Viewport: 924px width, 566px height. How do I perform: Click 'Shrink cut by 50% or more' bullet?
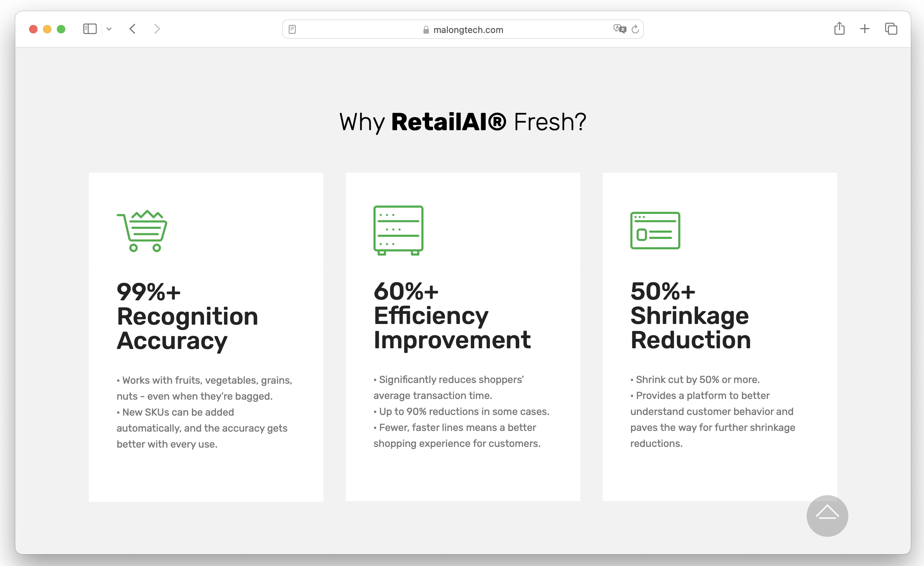[x=695, y=380]
